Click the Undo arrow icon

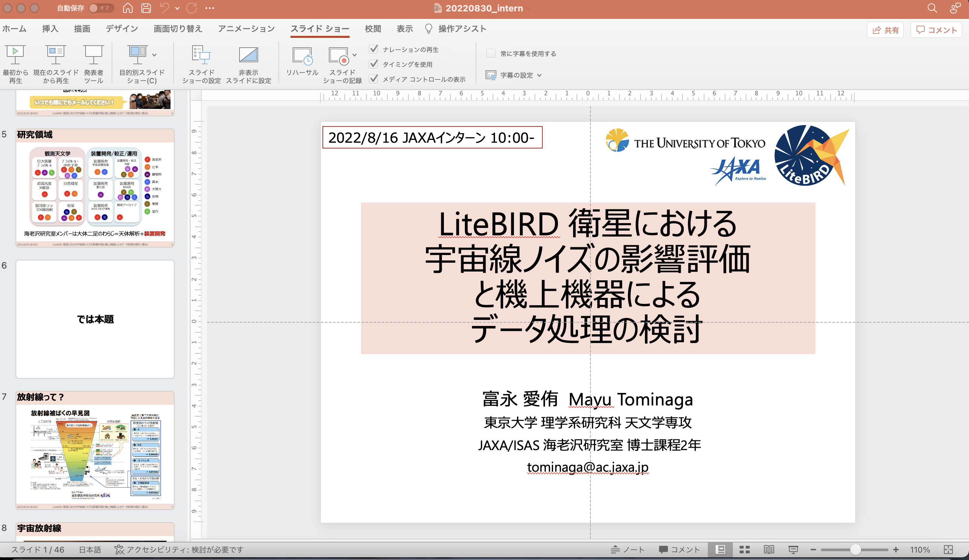tap(164, 8)
